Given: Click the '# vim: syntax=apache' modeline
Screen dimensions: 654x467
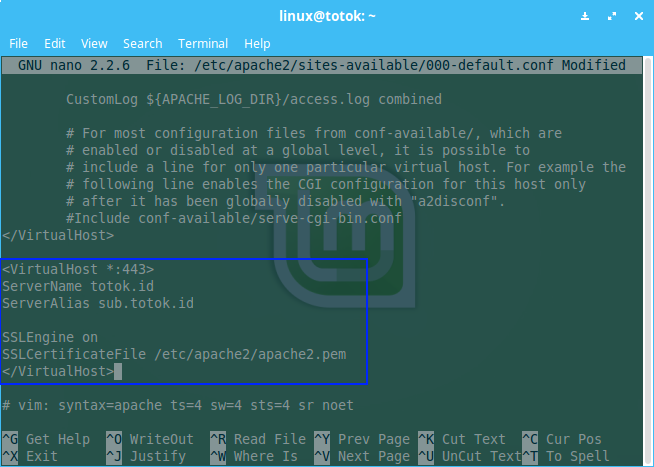Looking at the screenshot, I should pos(178,406).
